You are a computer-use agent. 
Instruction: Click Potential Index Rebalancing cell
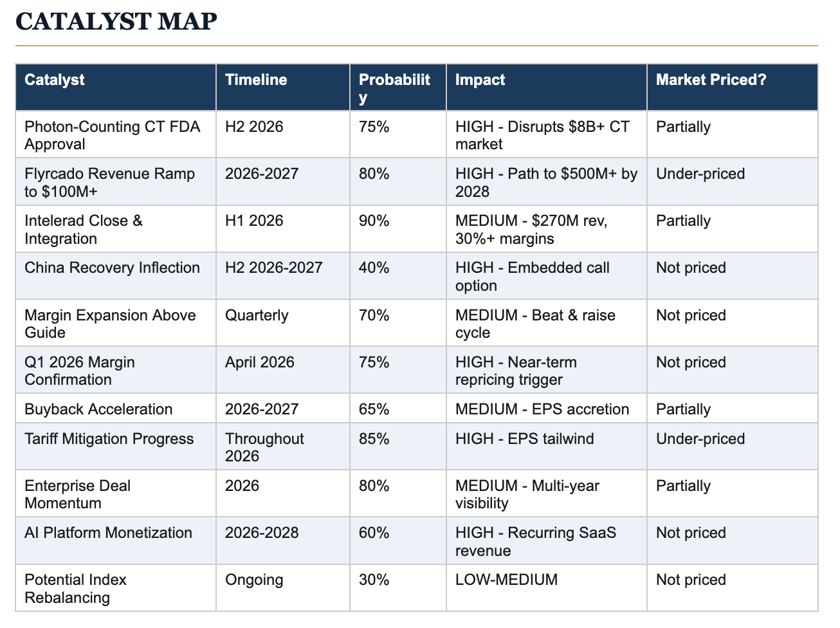coord(116,587)
